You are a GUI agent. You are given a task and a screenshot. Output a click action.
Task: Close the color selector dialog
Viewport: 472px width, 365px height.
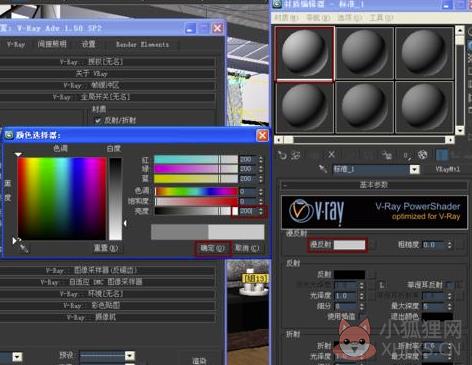(x=262, y=135)
